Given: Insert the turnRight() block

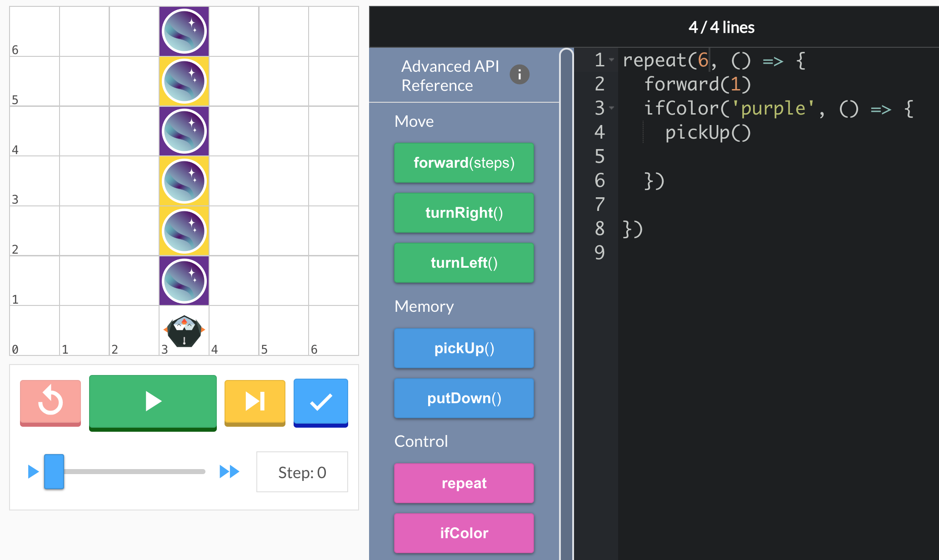Looking at the screenshot, I should pyautogui.click(x=464, y=213).
